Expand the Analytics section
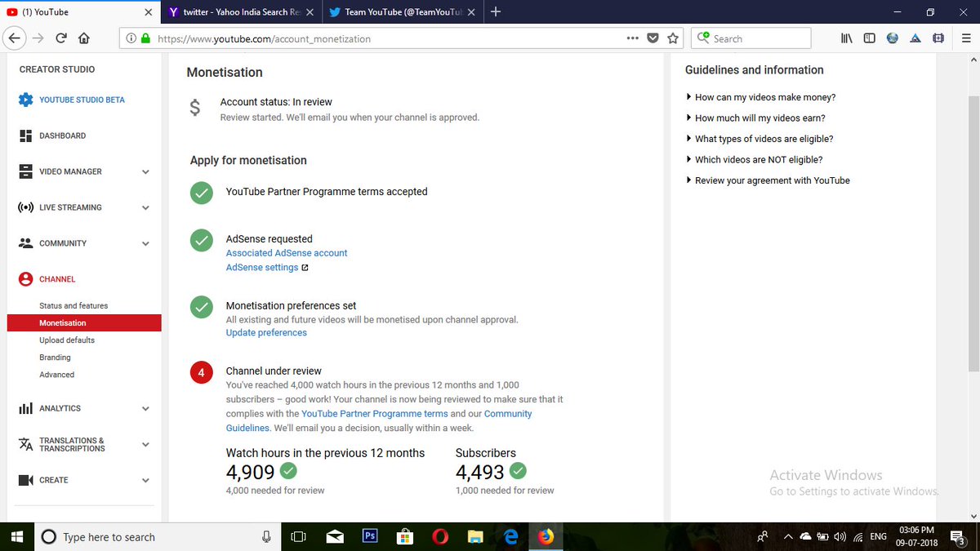The width and height of the screenshot is (980, 551). click(x=145, y=409)
